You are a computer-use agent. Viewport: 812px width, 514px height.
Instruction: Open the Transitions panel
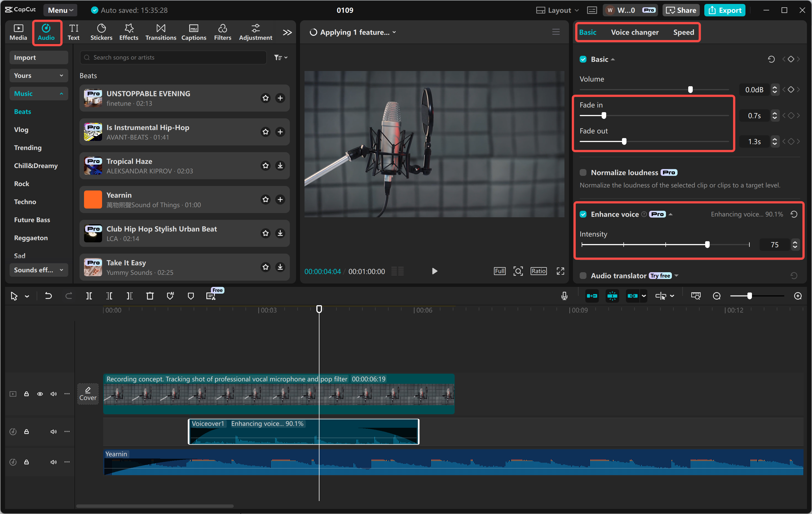click(x=160, y=32)
